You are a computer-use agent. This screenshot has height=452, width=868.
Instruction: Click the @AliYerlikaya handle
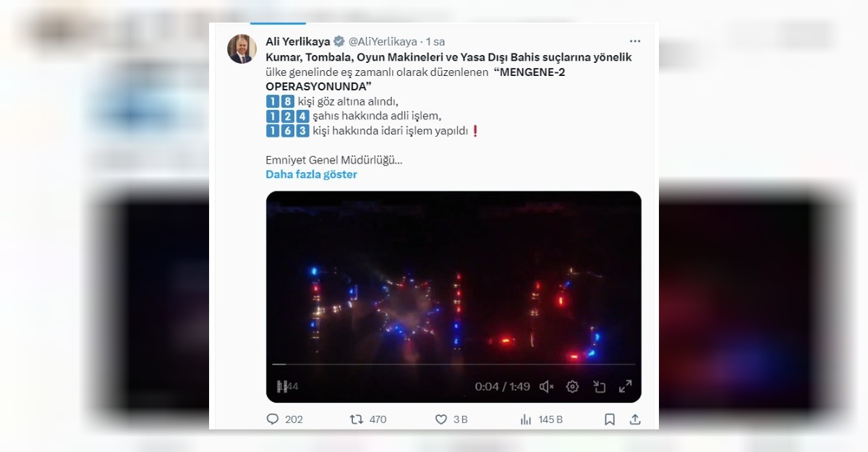(x=383, y=42)
